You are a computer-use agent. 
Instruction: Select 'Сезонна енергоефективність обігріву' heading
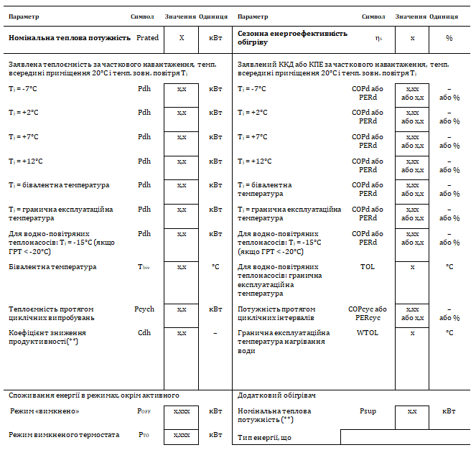292,38
